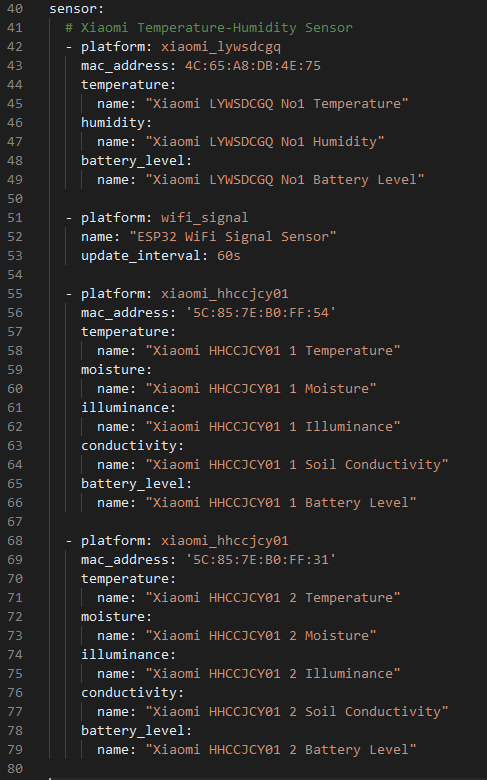
Task: Place cursor on the sensor: key
Action: point(77,9)
